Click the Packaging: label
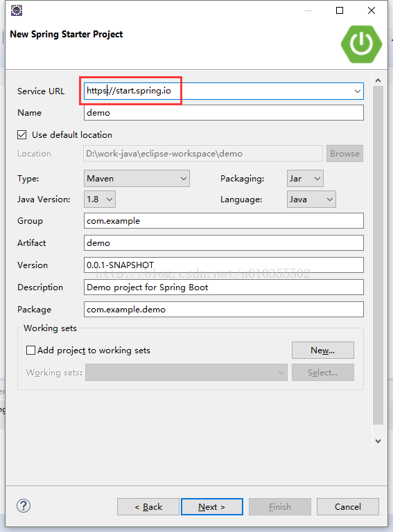This screenshot has height=532, width=393. click(x=243, y=179)
